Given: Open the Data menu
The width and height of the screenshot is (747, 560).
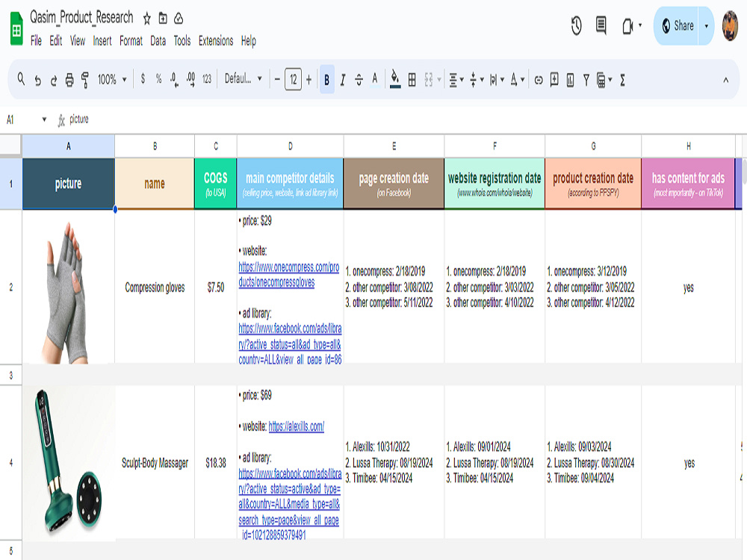Looking at the screenshot, I should (x=158, y=41).
